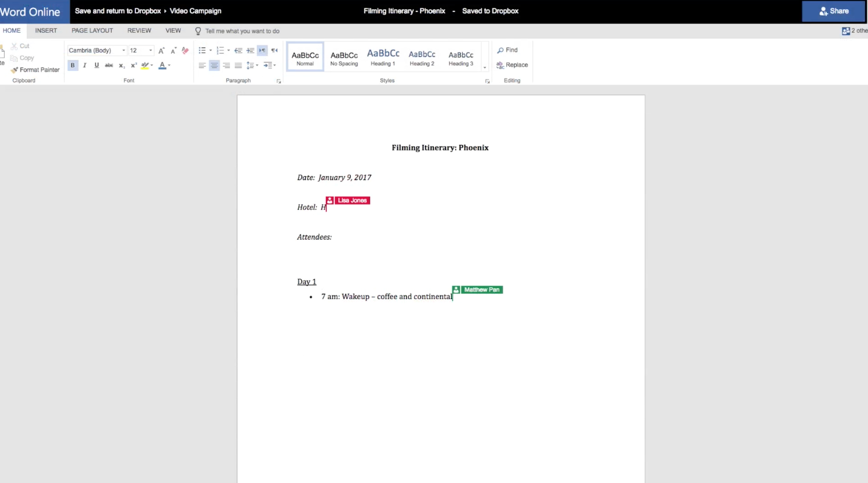Click the Replace icon in Editing
The image size is (868, 483).
pos(512,65)
